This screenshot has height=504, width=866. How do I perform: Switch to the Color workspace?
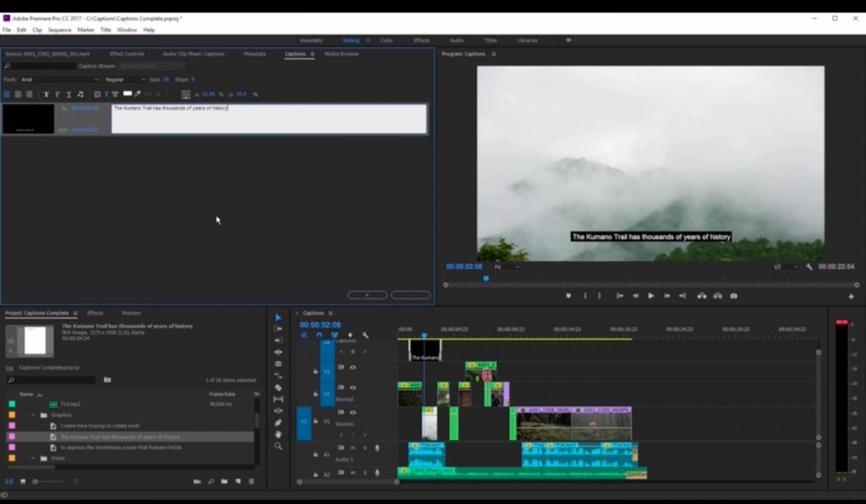click(x=387, y=40)
